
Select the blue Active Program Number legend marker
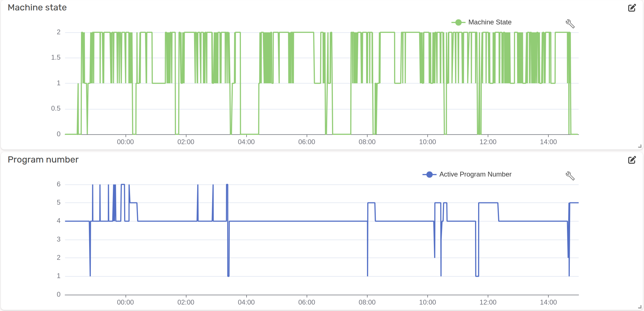tap(429, 174)
